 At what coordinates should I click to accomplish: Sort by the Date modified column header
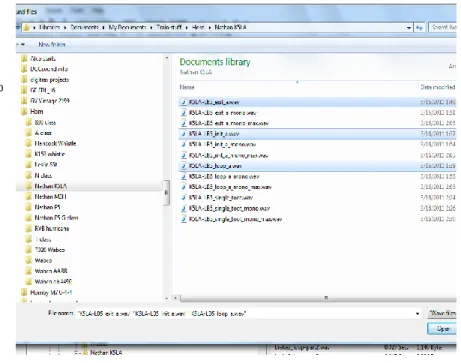click(438, 87)
